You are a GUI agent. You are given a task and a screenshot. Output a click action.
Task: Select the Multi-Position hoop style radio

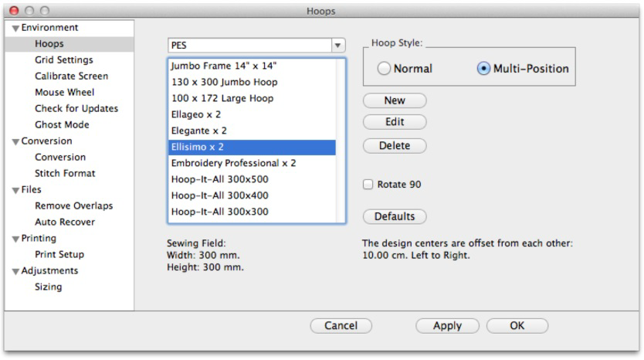click(483, 68)
